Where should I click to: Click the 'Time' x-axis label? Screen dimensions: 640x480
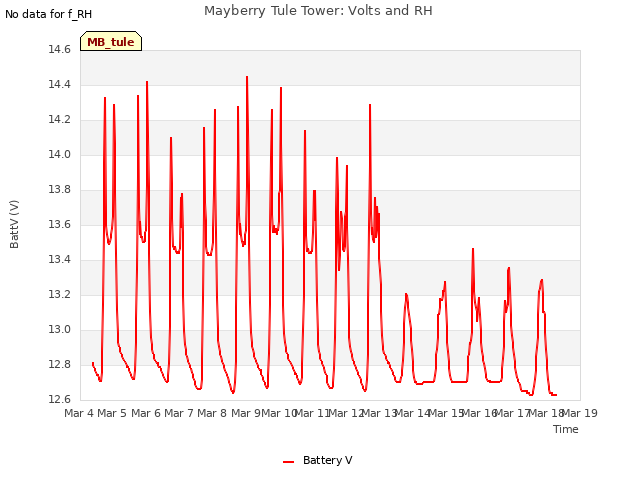tap(566, 429)
